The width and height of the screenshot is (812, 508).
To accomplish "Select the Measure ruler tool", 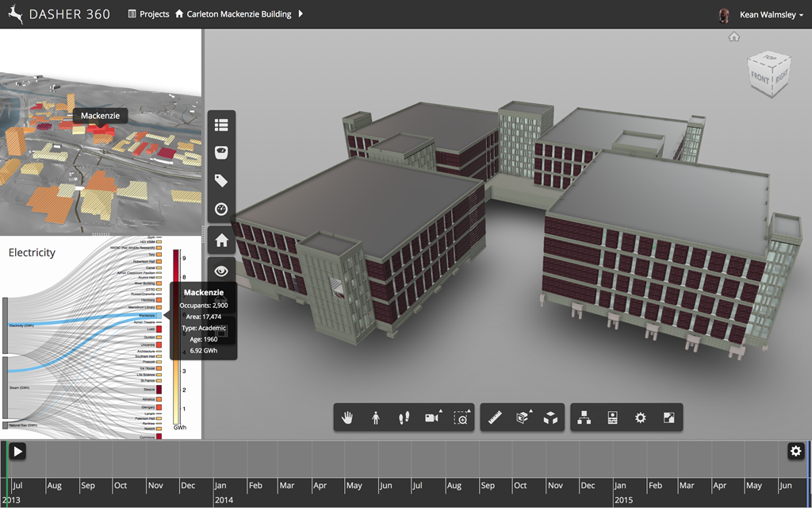I will [496, 418].
